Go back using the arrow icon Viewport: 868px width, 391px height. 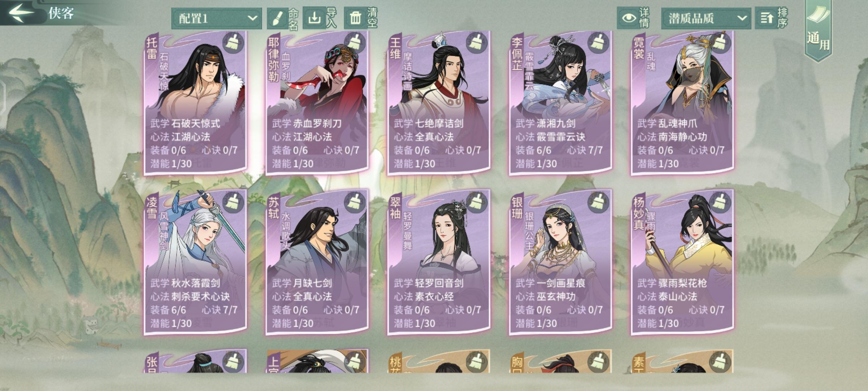tap(22, 13)
